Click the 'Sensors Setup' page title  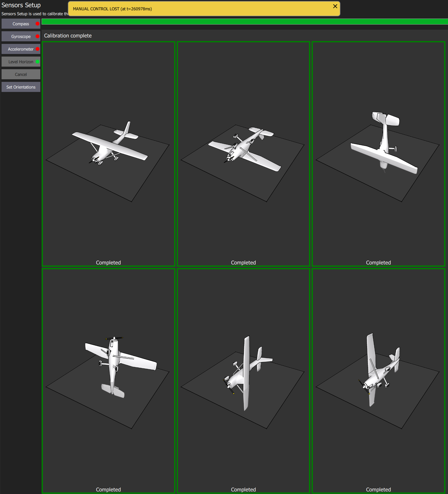point(21,5)
